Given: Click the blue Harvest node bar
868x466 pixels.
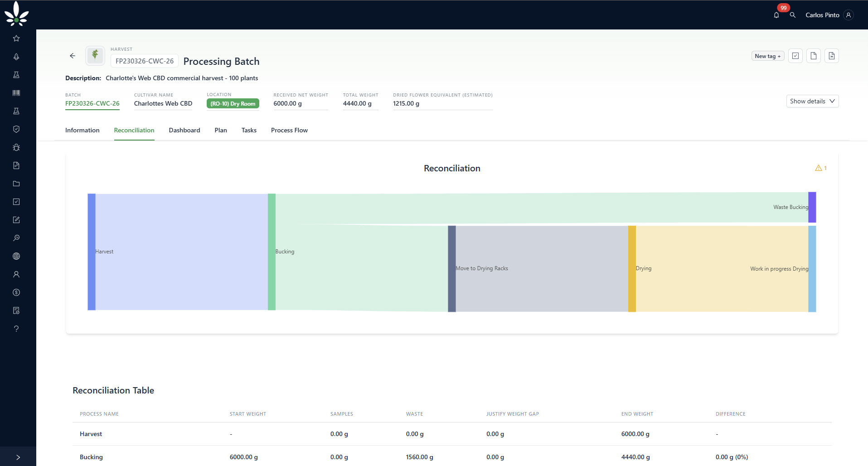Looking at the screenshot, I should [x=92, y=252].
